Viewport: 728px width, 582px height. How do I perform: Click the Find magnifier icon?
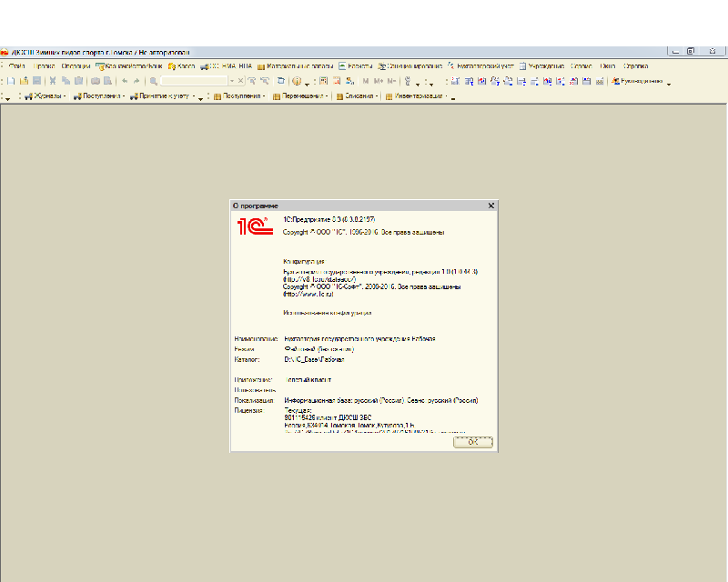153,81
